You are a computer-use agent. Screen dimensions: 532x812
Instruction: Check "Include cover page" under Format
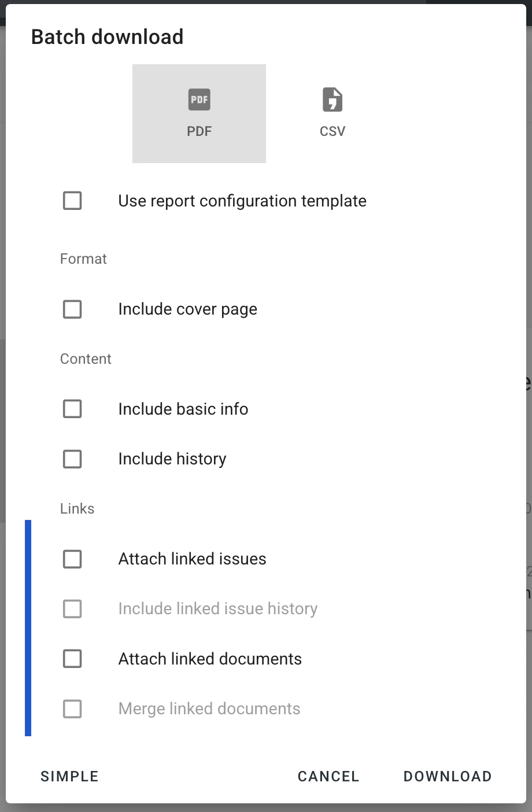pos(72,309)
